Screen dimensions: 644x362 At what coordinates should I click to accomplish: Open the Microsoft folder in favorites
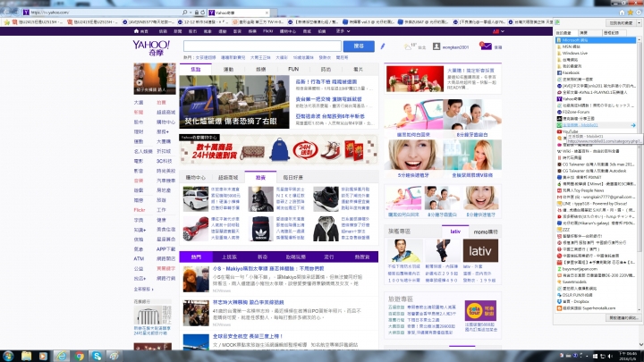[x=595, y=40]
